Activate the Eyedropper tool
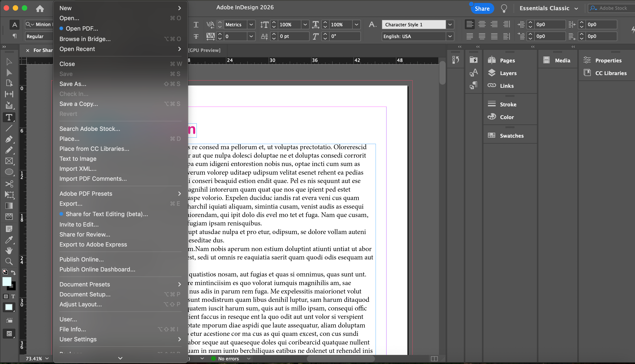This screenshot has height=364, width=635. pos(9,240)
